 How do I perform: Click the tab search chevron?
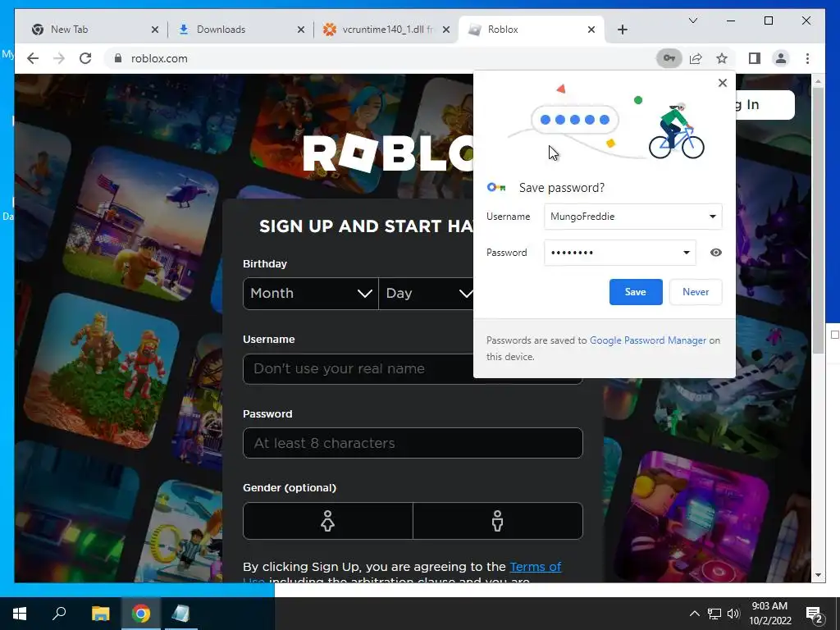(x=692, y=21)
